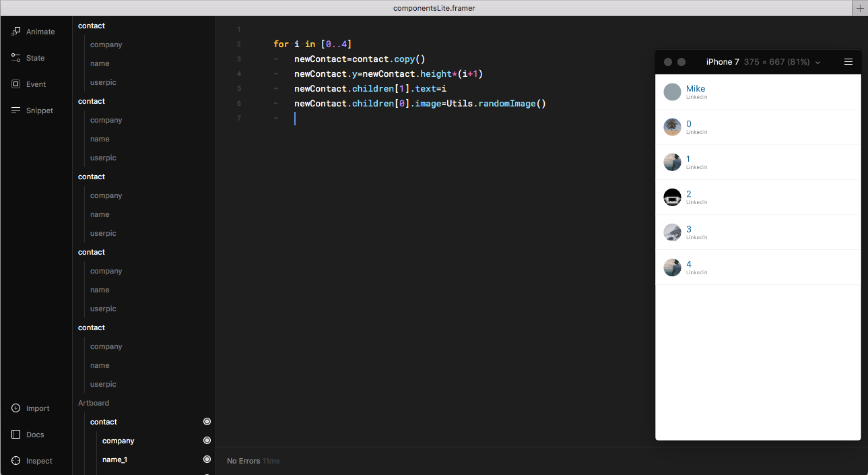Select contact 1 avatar in preview
Viewport: 868px width, 475px height.
pos(672,162)
